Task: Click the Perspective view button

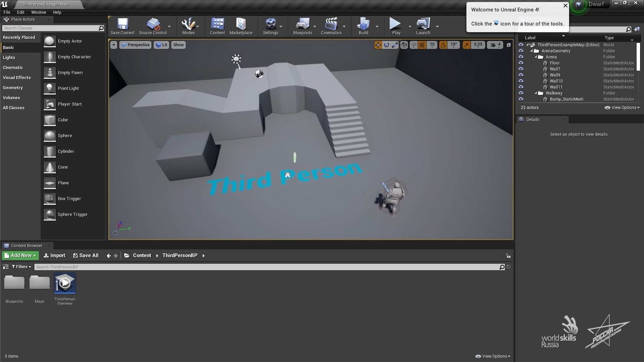Action: click(x=135, y=45)
